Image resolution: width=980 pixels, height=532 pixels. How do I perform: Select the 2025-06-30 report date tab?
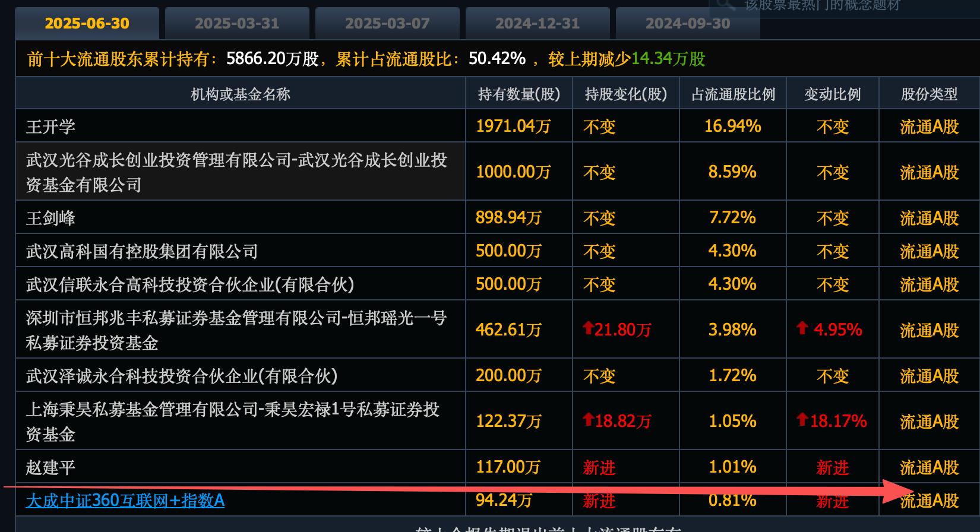tap(87, 24)
